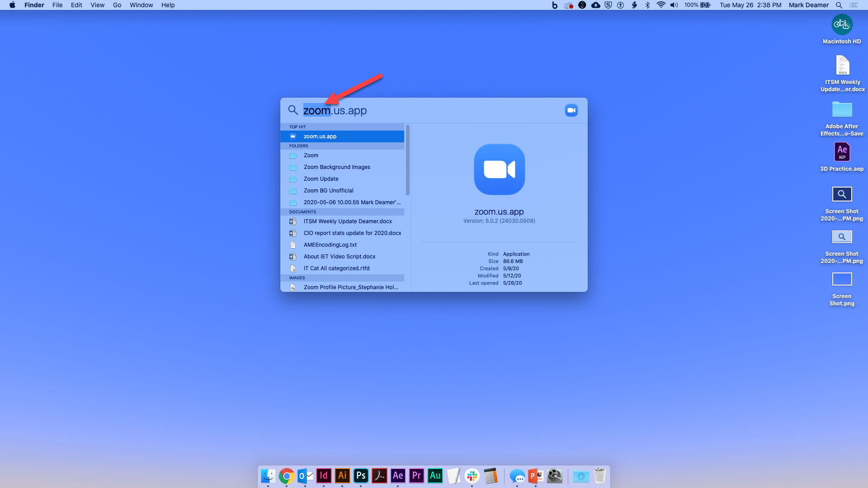
Task: Open the File menu
Action: pos(57,5)
